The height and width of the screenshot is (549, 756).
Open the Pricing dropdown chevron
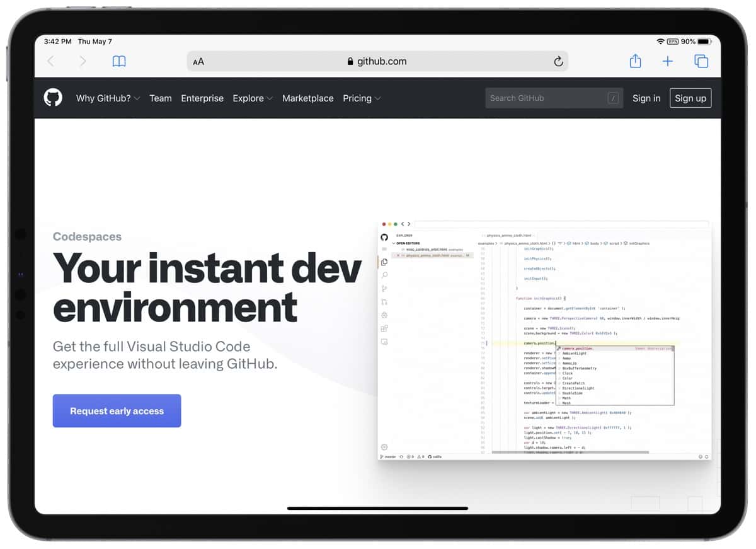click(x=378, y=99)
